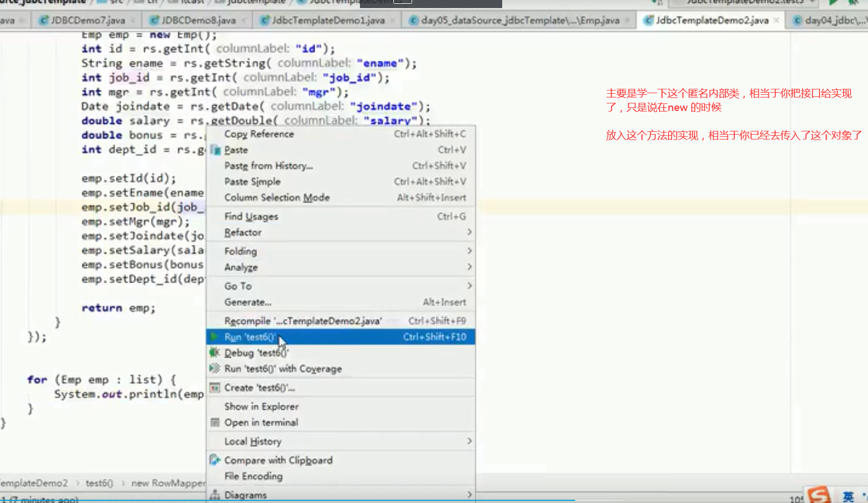The image size is (868, 503).
Task: Click the Run with Coverage shield icon
Action: (x=214, y=368)
